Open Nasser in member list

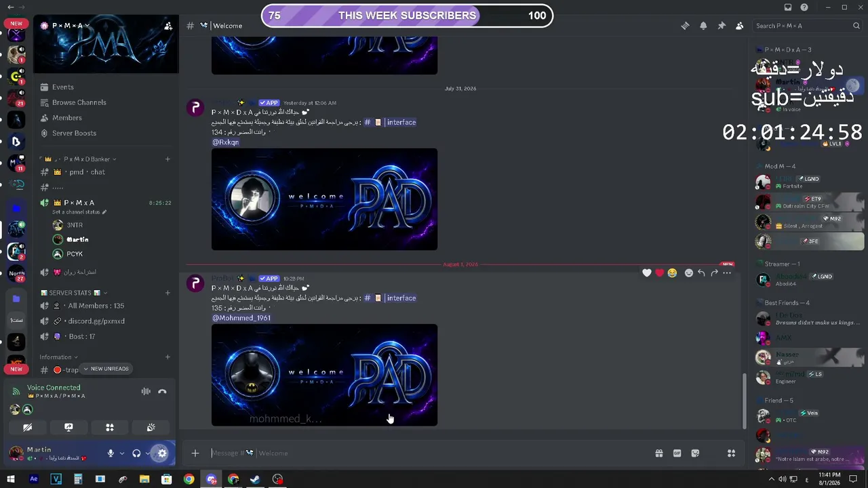(810, 357)
